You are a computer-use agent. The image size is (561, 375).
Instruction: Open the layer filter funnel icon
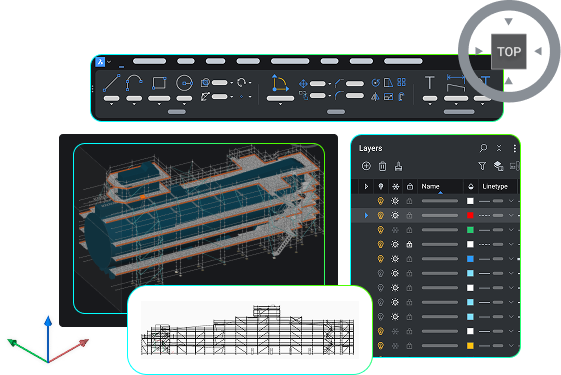(482, 166)
